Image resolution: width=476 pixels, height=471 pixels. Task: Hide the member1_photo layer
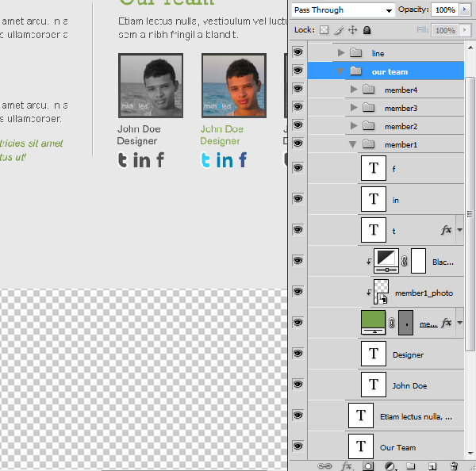[297, 292]
